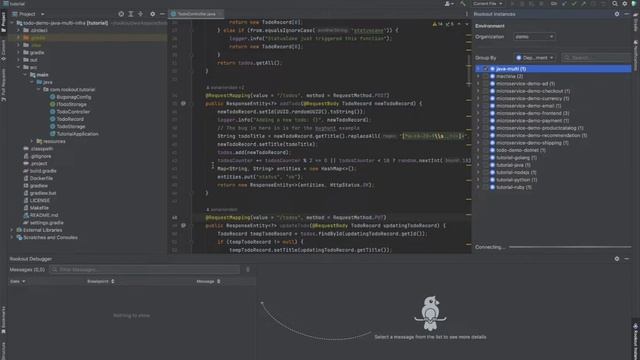Open the Pull Requests side tab

coord(3,84)
